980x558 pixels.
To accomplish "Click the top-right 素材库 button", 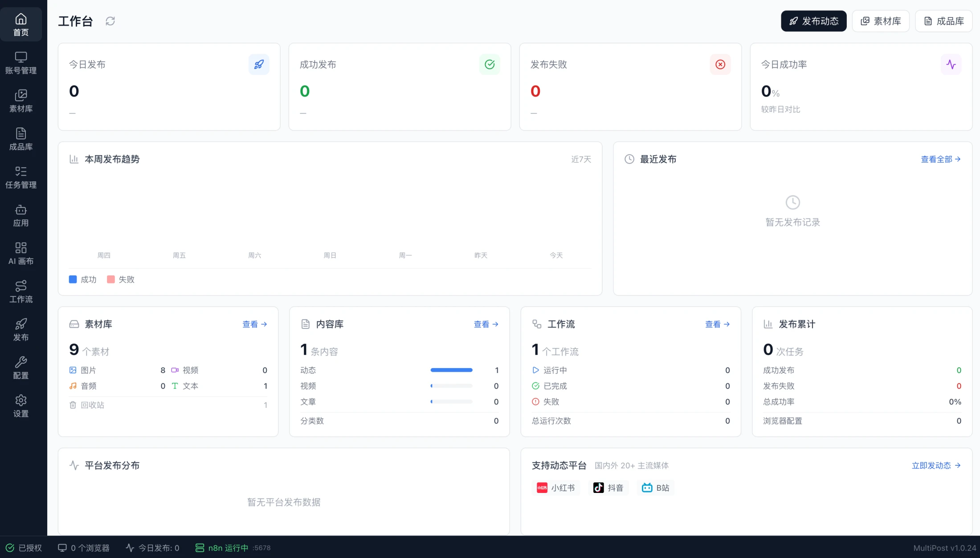I will (x=880, y=21).
